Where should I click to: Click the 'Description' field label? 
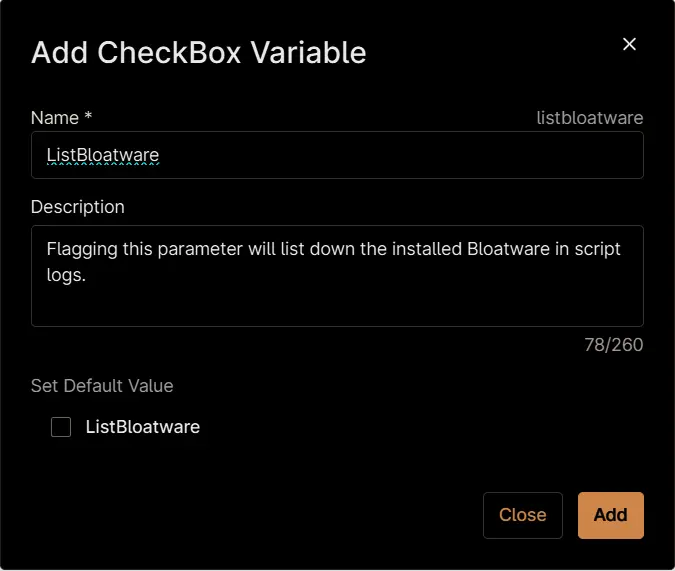click(x=77, y=207)
